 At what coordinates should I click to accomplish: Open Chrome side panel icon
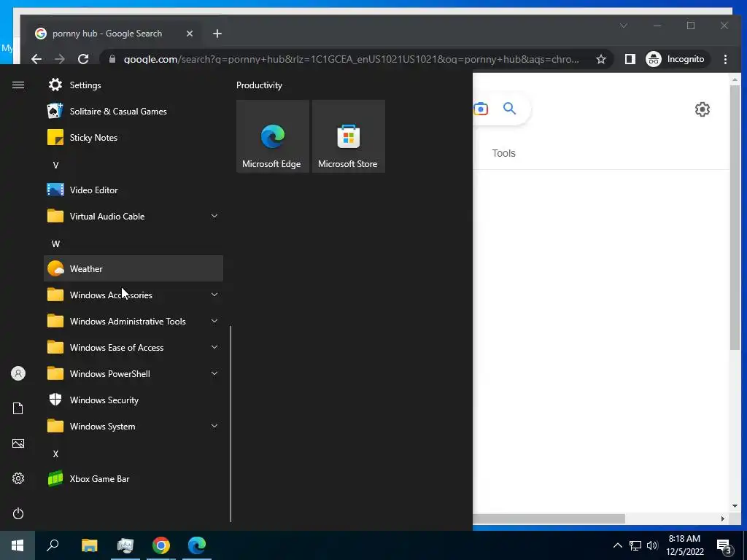coord(630,59)
